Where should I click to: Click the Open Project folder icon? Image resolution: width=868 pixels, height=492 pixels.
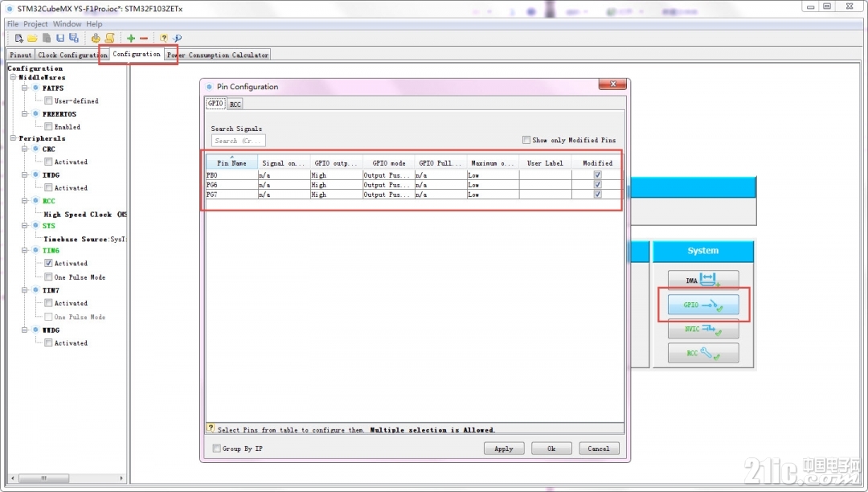[x=32, y=39]
